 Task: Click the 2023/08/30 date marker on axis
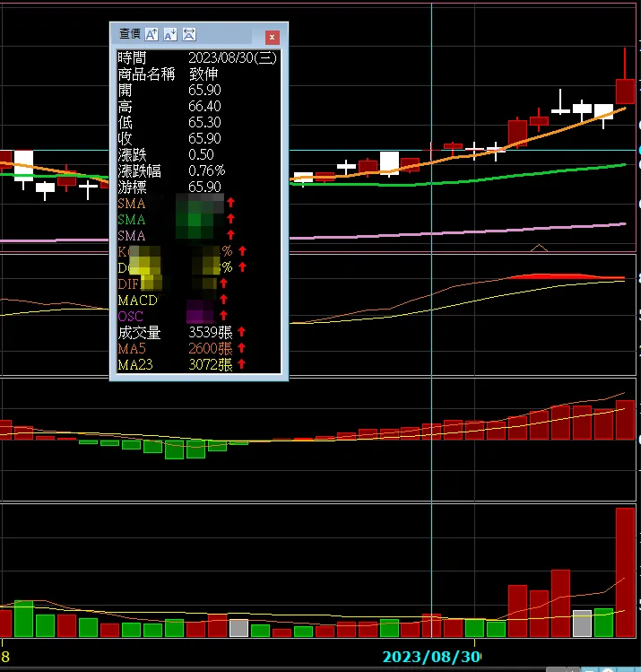431,657
